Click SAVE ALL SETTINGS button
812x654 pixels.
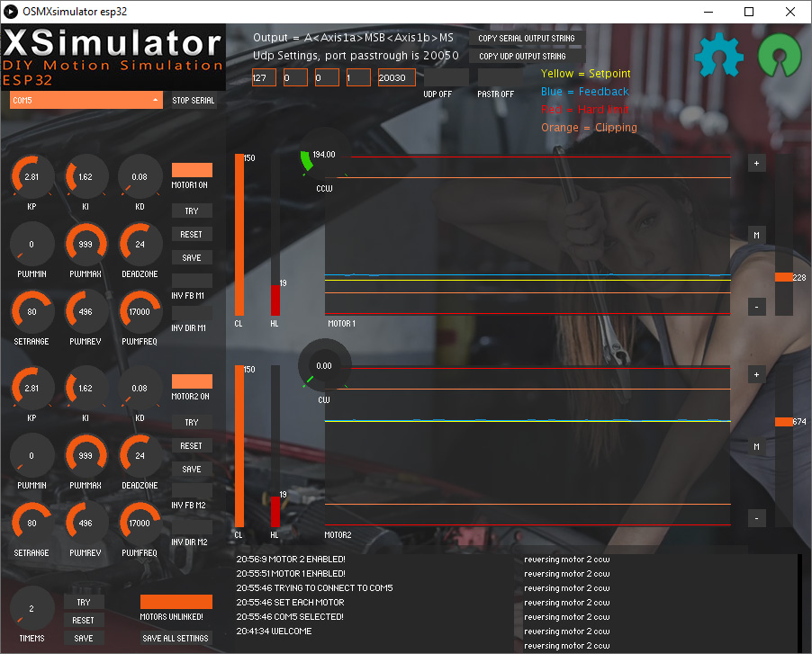pos(176,638)
